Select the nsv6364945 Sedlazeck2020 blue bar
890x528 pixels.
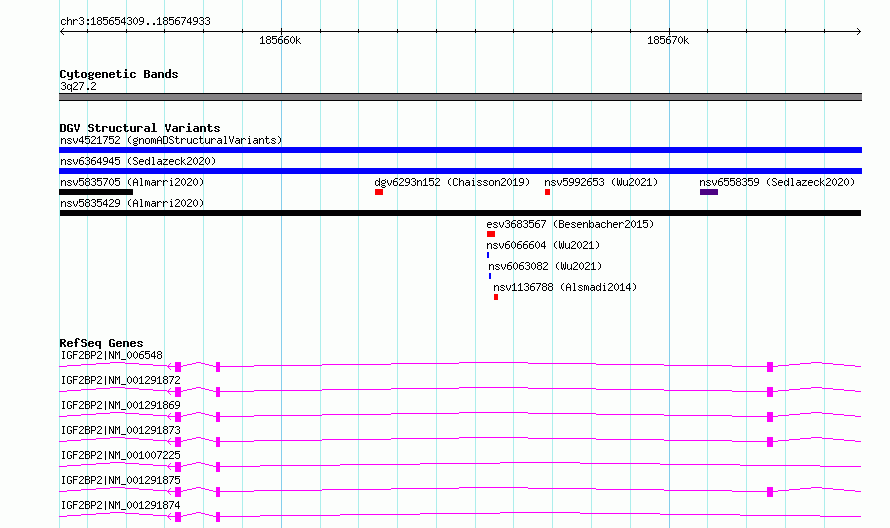click(460, 171)
